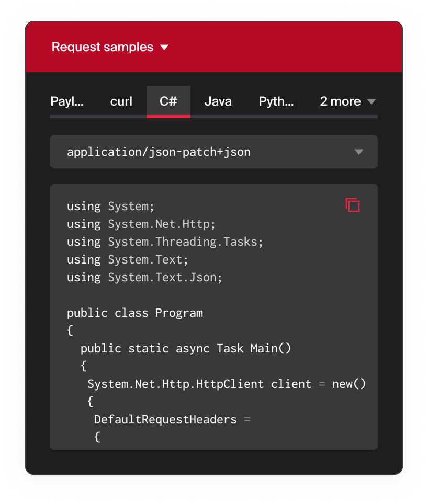Viewport: 428px width, 504px height.
Task: Select the curl tab
Action: pyautogui.click(x=121, y=101)
